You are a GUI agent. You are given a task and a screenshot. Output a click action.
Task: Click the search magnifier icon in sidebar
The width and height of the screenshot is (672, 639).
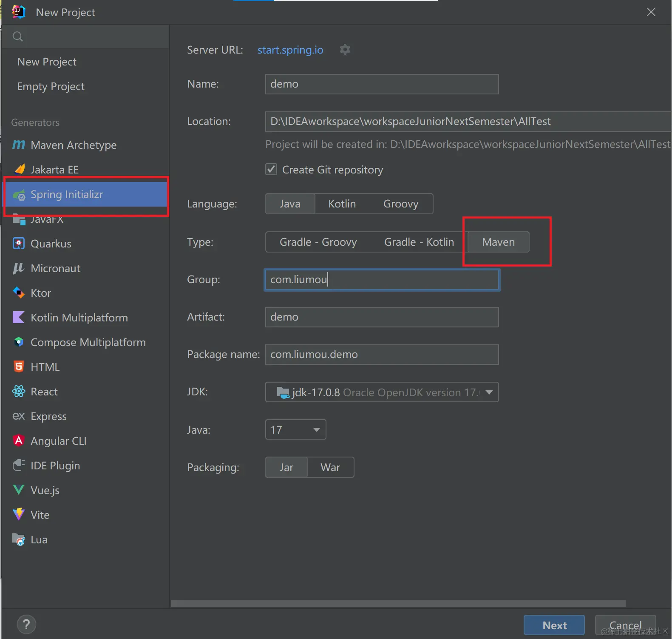17,37
